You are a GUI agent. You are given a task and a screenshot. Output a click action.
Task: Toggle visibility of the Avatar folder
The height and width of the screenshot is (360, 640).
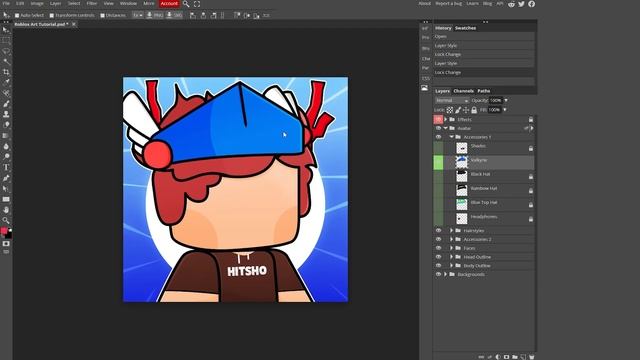[x=438, y=128]
